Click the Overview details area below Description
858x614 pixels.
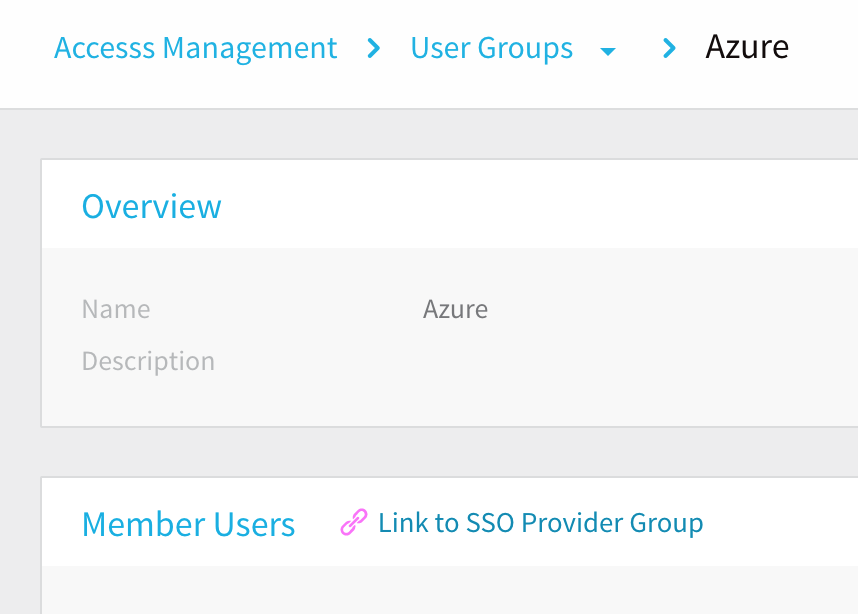450,402
